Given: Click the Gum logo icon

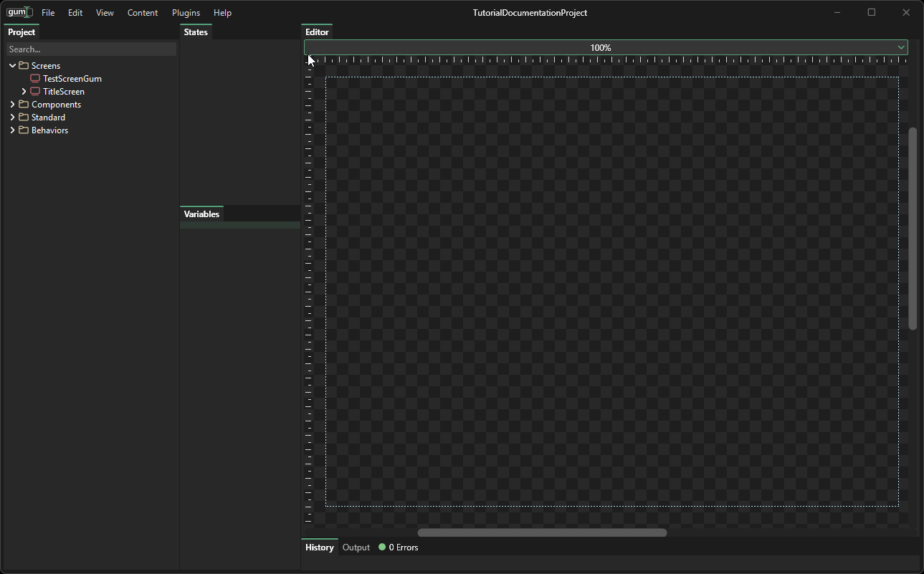Looking at the screenshot, I should 19,12.
